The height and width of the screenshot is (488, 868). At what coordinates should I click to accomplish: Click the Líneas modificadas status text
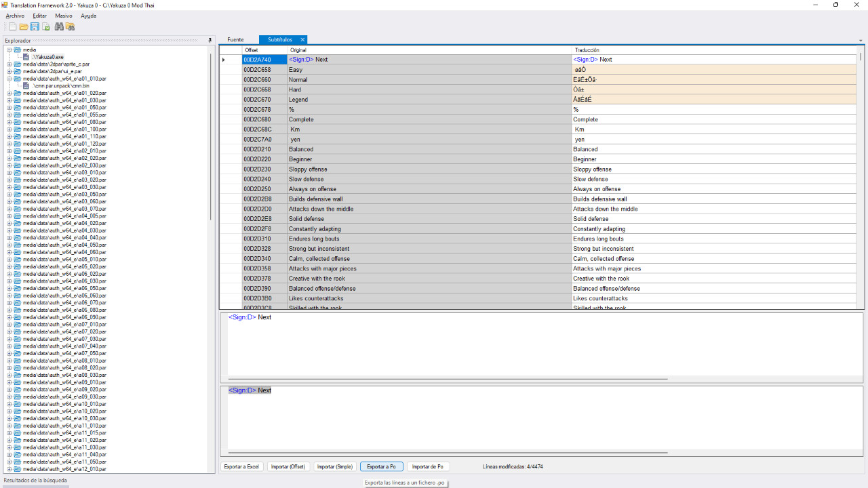click(x=513, y=467)
